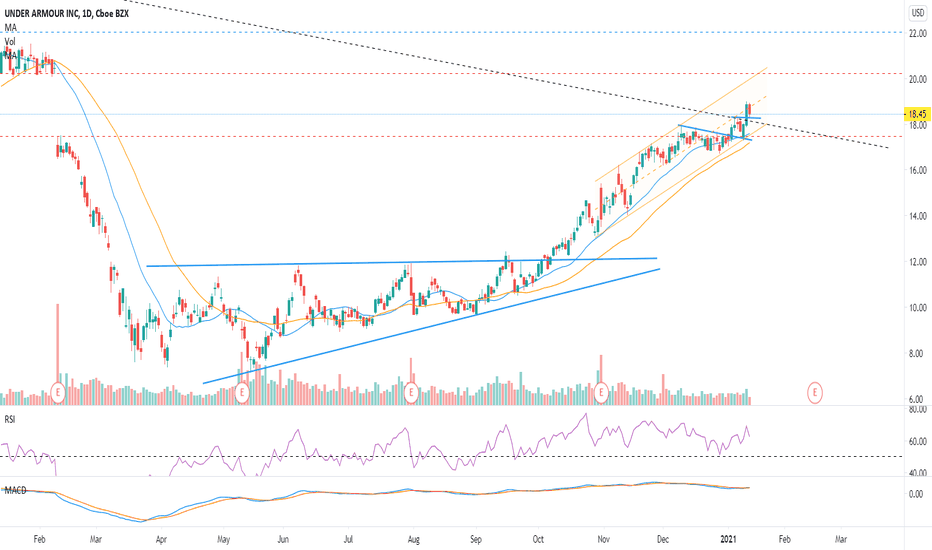Click the Feb label following 2021 on the time axis

point(785,539)
